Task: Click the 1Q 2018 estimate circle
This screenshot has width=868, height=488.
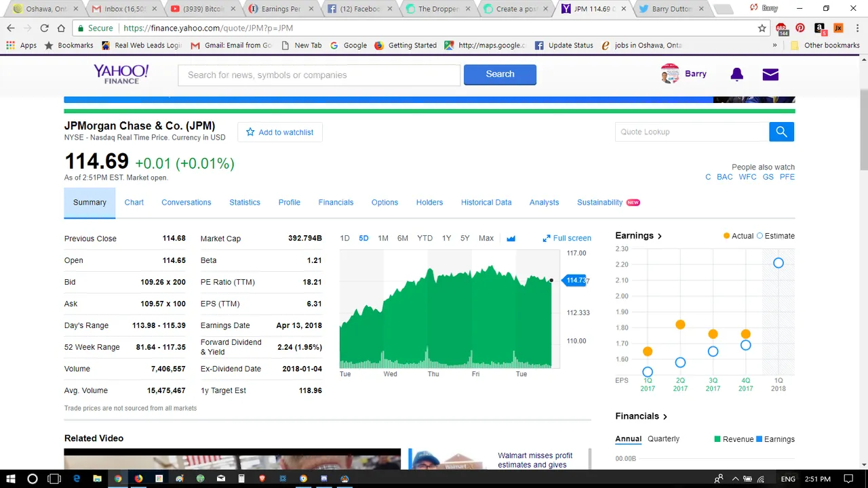Action: click(778, 263)
